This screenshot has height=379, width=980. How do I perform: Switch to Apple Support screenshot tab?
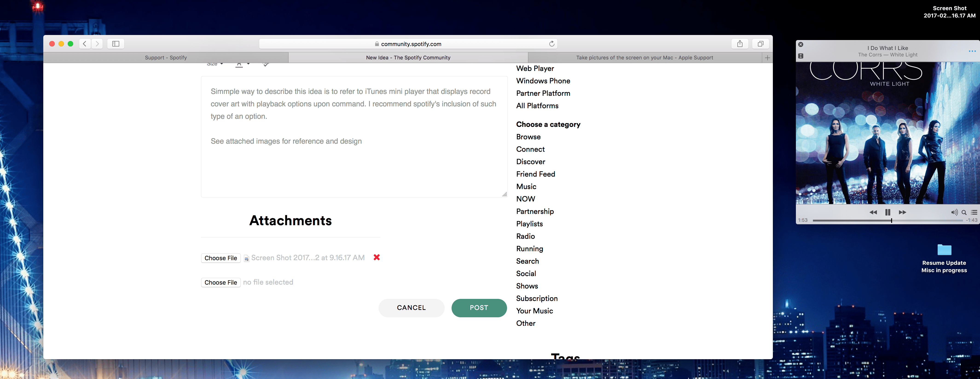[x=644, y=58]
